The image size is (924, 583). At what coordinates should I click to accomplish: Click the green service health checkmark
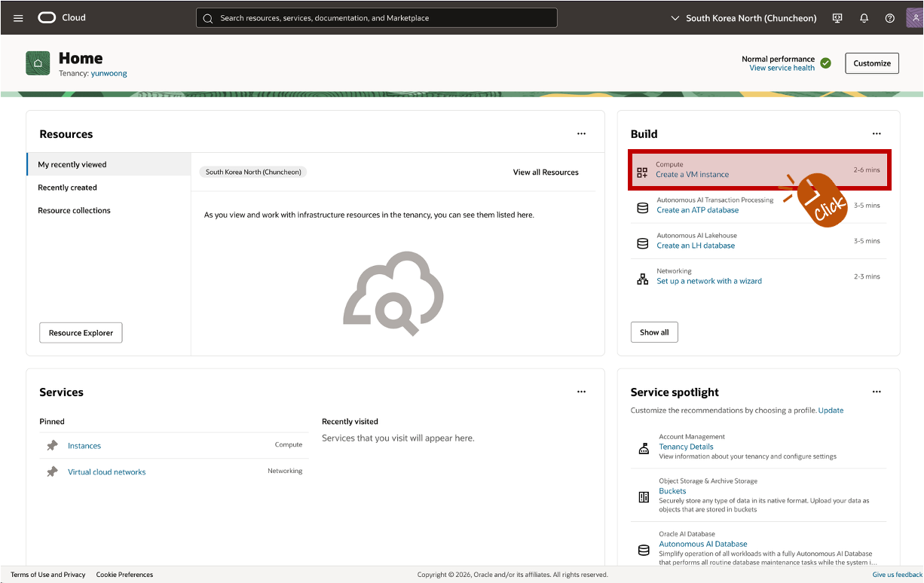point(826,63)
